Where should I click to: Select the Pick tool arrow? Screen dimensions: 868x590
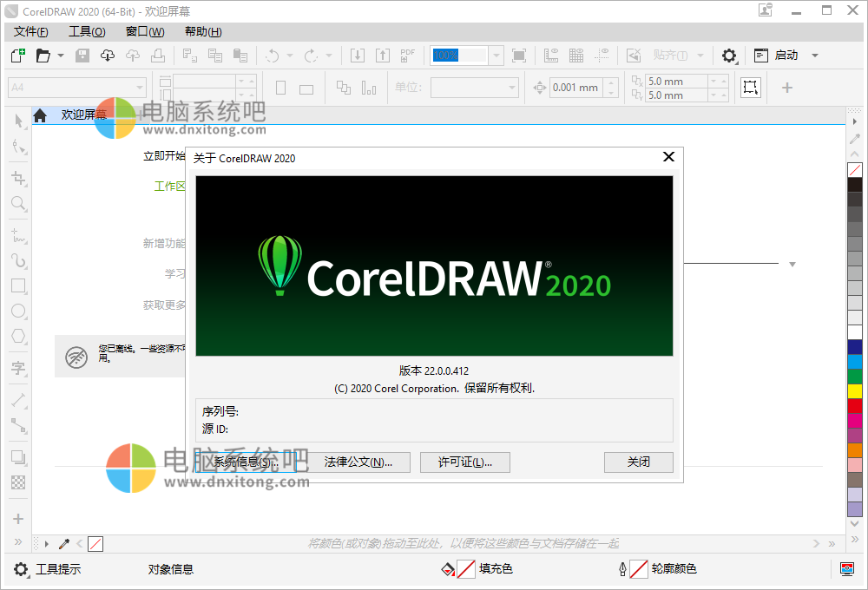tap(19, 121)
